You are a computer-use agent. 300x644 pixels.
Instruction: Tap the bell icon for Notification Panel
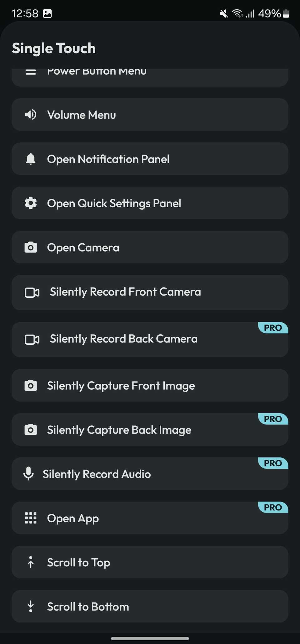point(31,159)
